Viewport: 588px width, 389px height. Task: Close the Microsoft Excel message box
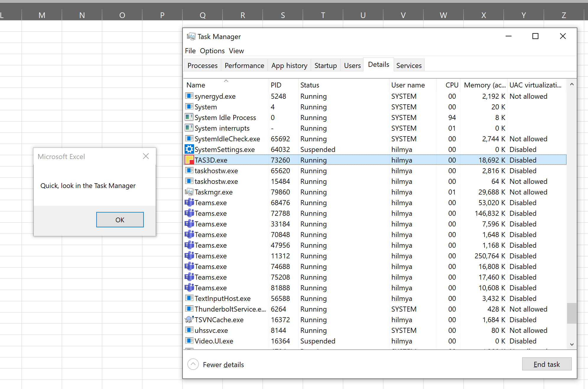[x=146, y=156]
